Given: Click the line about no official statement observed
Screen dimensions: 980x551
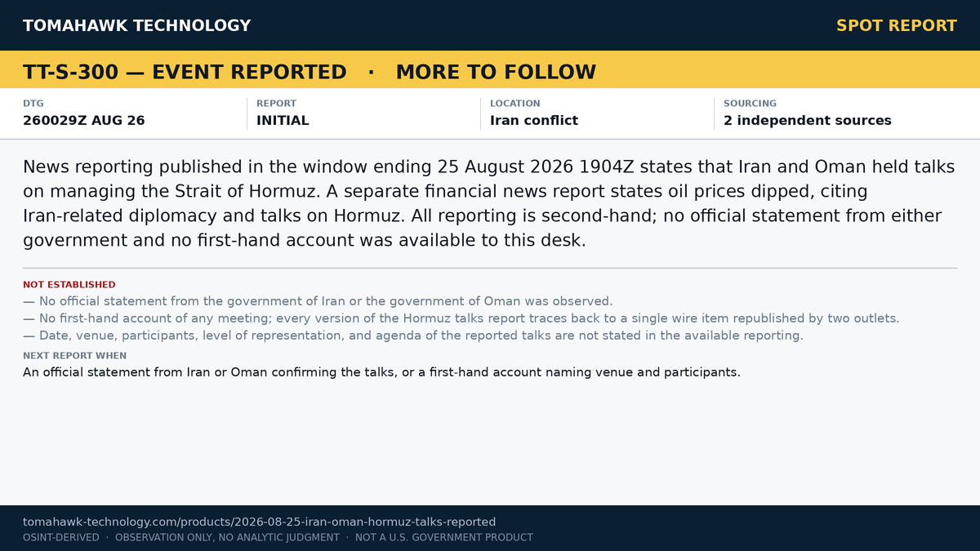Looking at the screenshot, I should click(318, 301).
